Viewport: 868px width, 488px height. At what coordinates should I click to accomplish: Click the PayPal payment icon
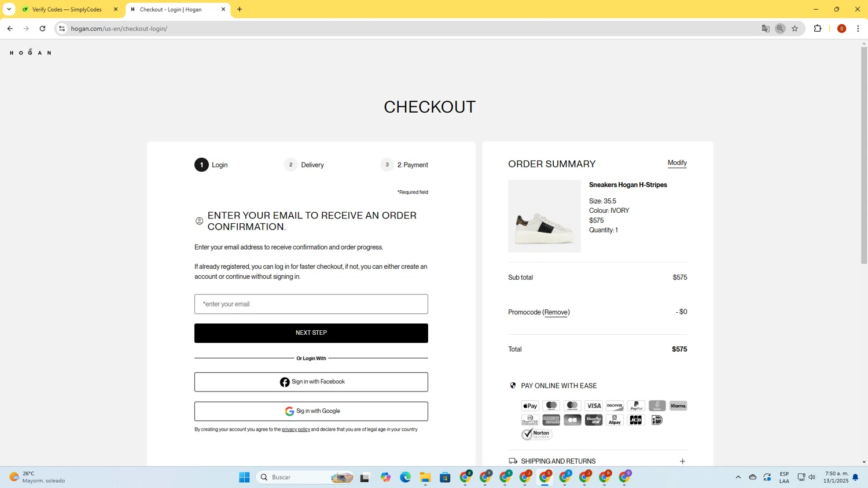pos(636,406)
